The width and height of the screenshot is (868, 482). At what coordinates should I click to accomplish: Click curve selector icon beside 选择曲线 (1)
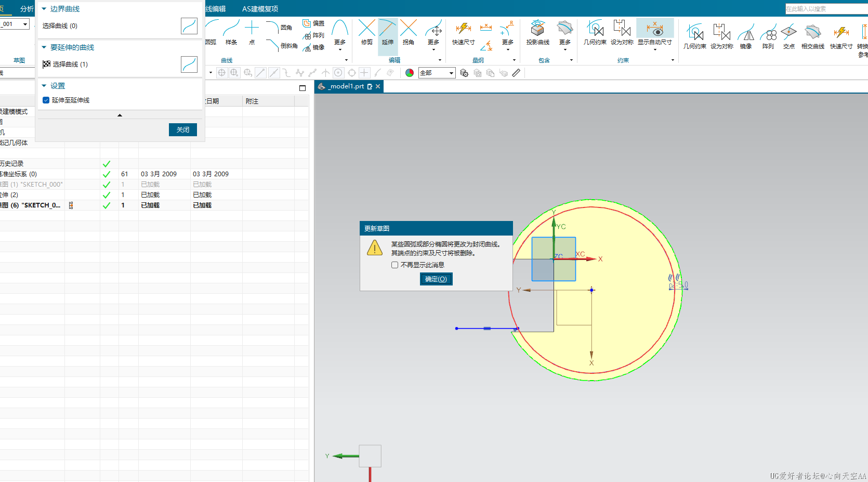[x=189, y=64]
